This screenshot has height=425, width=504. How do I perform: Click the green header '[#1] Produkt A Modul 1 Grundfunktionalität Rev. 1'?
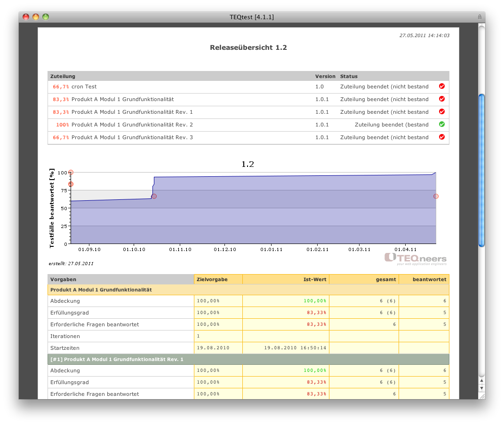click(248, 359)
